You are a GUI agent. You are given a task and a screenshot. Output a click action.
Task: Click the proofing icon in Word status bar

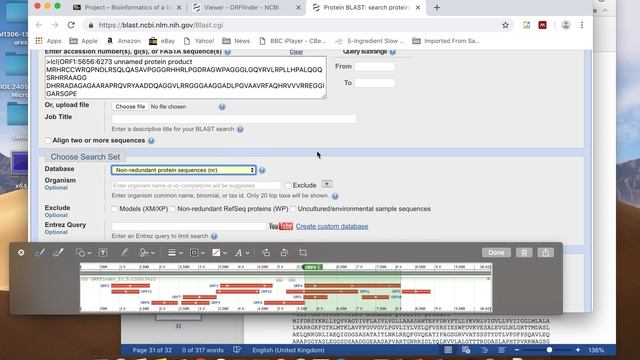click(237, 350)
